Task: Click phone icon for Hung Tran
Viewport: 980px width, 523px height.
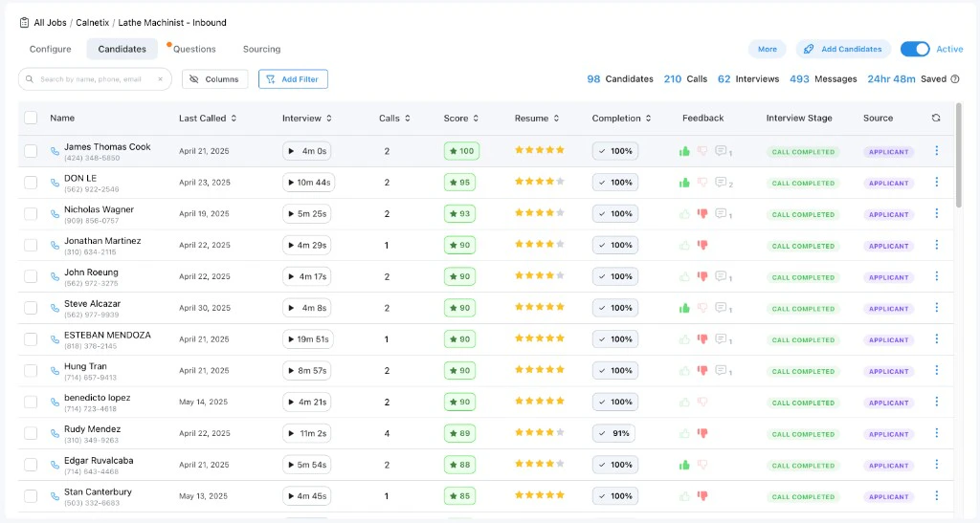Action: pyautogui.click(x=55, y=371)
